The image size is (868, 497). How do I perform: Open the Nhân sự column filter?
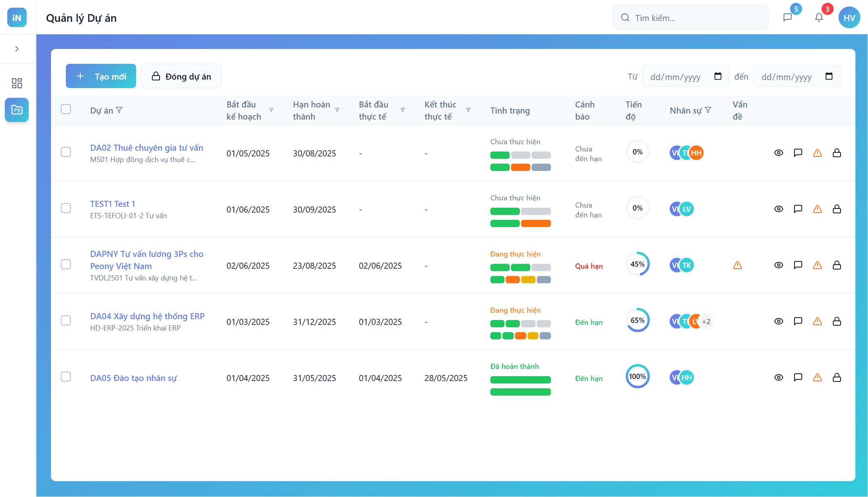coord(708,110)
